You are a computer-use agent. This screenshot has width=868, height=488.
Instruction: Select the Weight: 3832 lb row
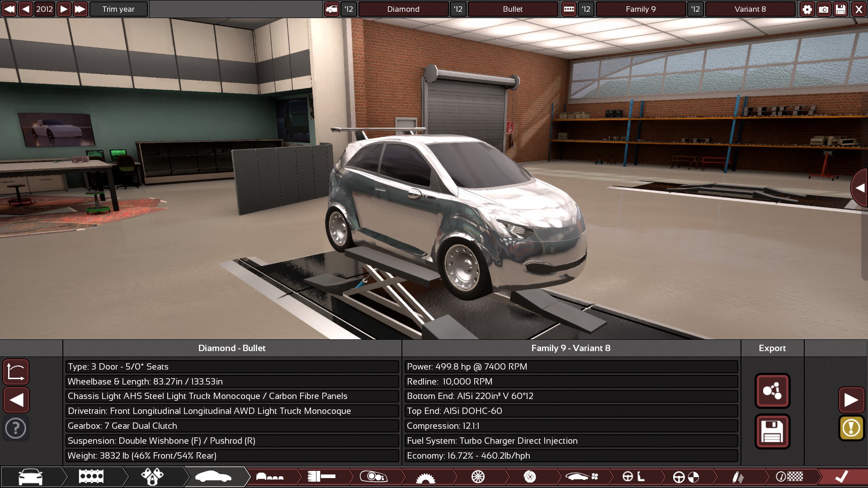coord(232,455)
